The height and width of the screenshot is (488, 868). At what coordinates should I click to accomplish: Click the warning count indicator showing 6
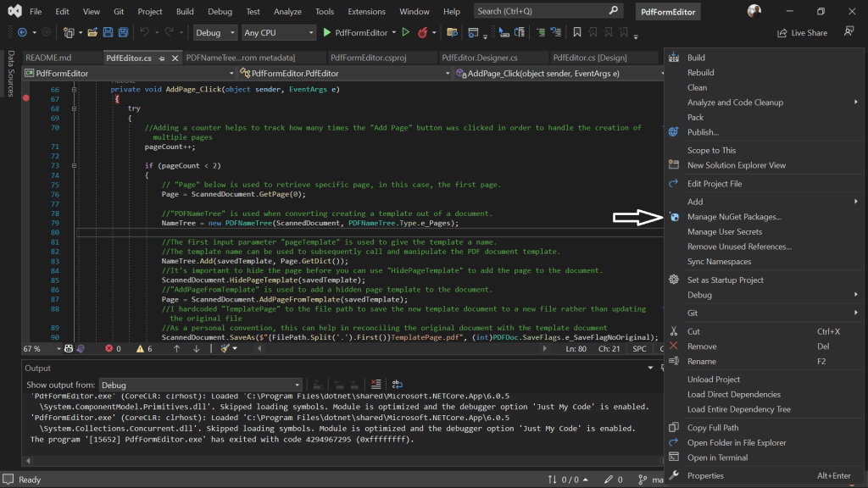[x=144, y=348]
